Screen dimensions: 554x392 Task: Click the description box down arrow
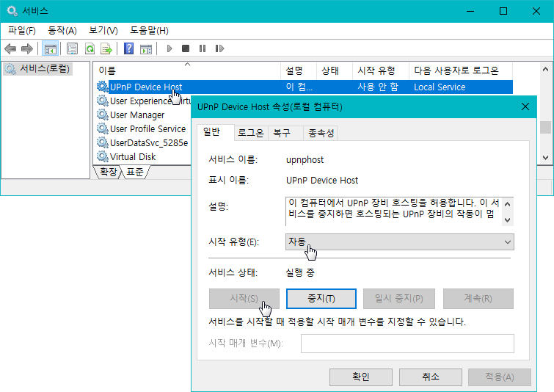[x=508, y=220]
